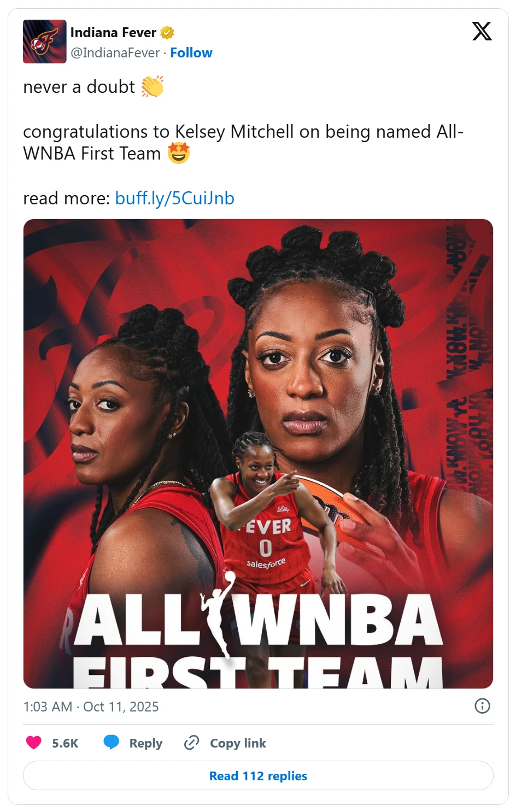Open the 1:03 AM Oct 11, 2025 timestamp

91,707
